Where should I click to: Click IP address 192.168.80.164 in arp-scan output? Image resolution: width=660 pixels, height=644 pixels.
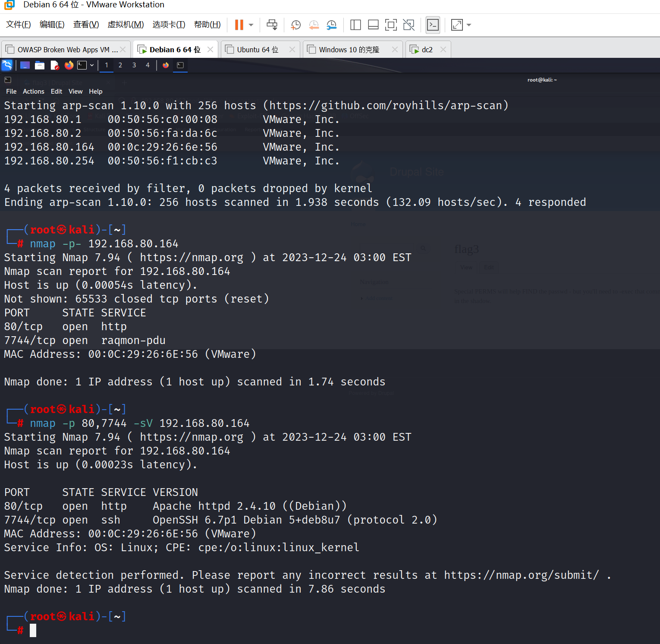click(x=49, y=147)
